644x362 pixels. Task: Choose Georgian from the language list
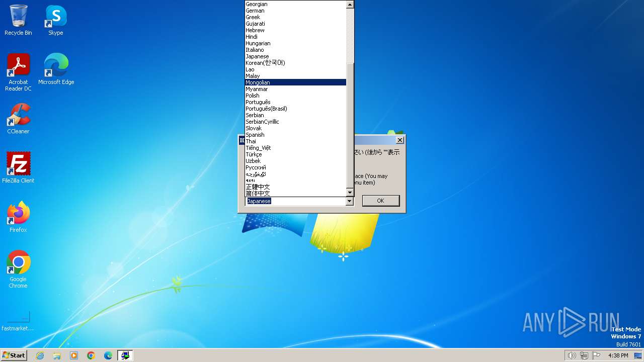[x=295, y=4]
